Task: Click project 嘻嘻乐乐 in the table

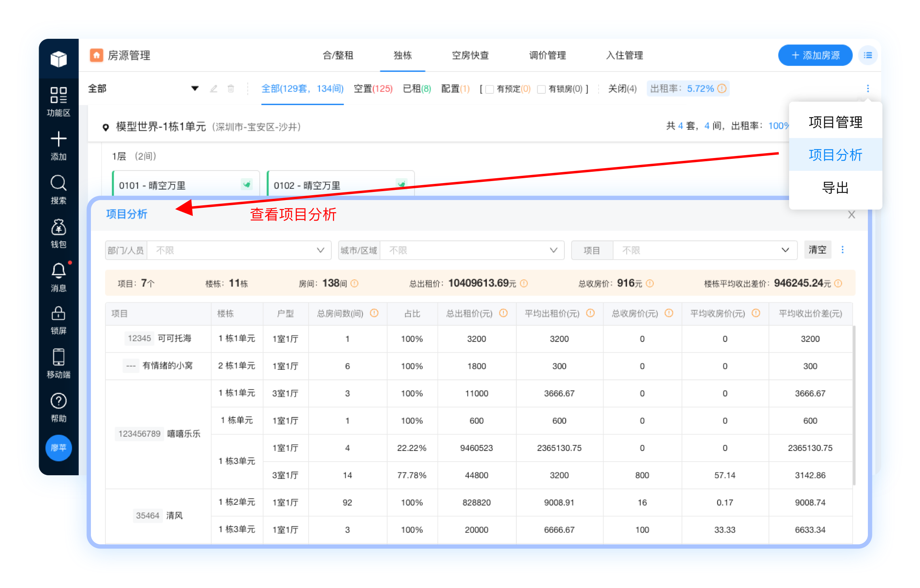Action: point(184,434)
